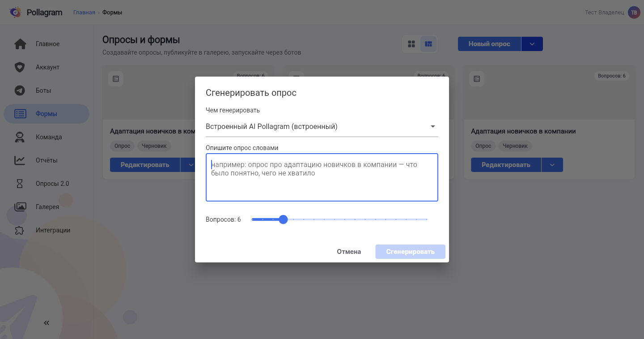The width and height of the screenshot is (644, 339).
Task: Open dropdown beside right card's Редактировать
Action: pos(552,165)
